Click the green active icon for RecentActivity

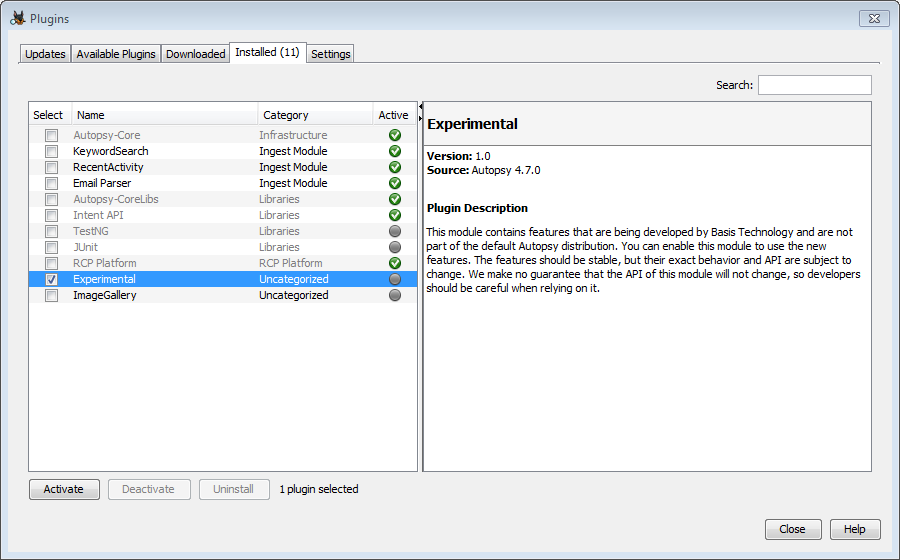tap(394, 167)
